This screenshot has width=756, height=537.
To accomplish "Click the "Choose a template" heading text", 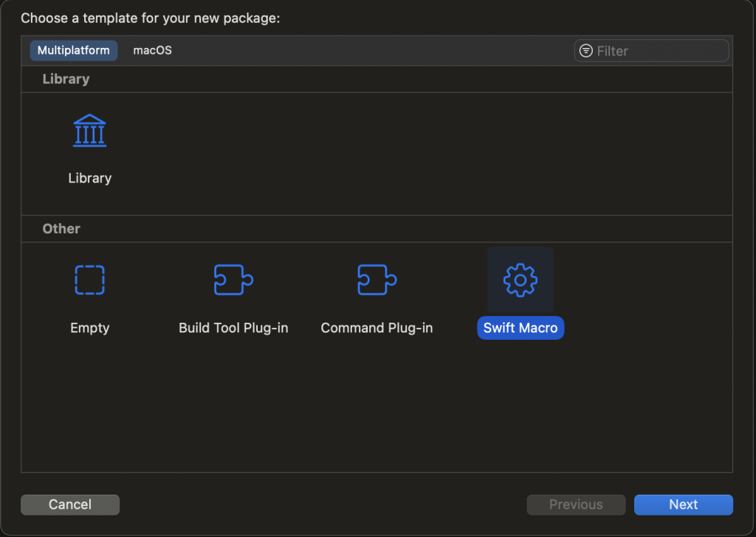I will coord(151,18).
